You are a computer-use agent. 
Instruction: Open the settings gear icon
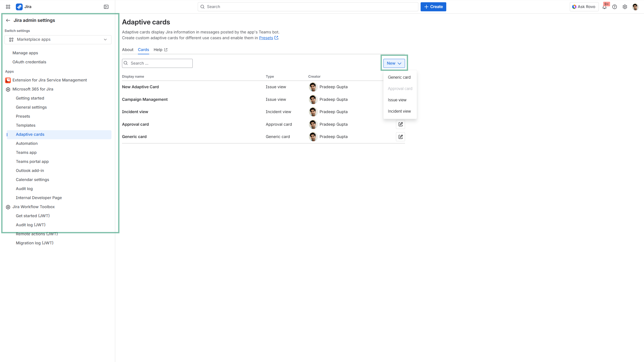(x=625, y=7)
